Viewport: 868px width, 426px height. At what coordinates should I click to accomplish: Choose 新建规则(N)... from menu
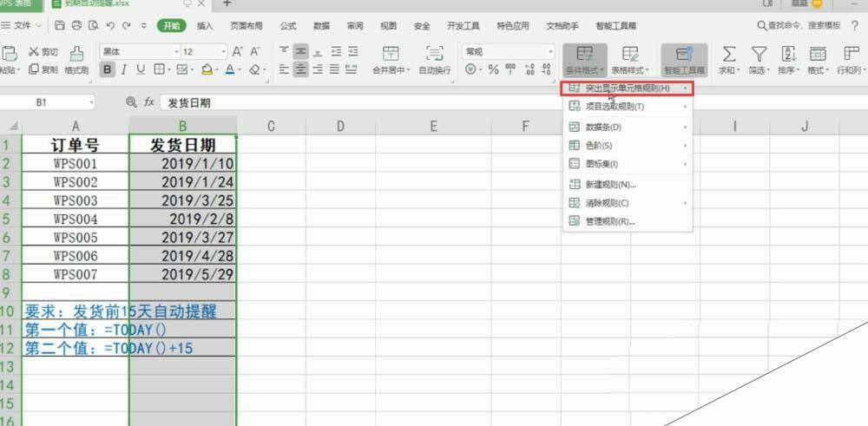point(628,185)
